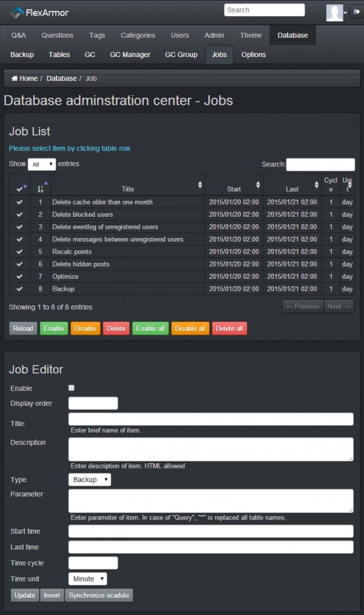
Task: Click the FlexArmor logo icon
Action: tap(16, 12)
